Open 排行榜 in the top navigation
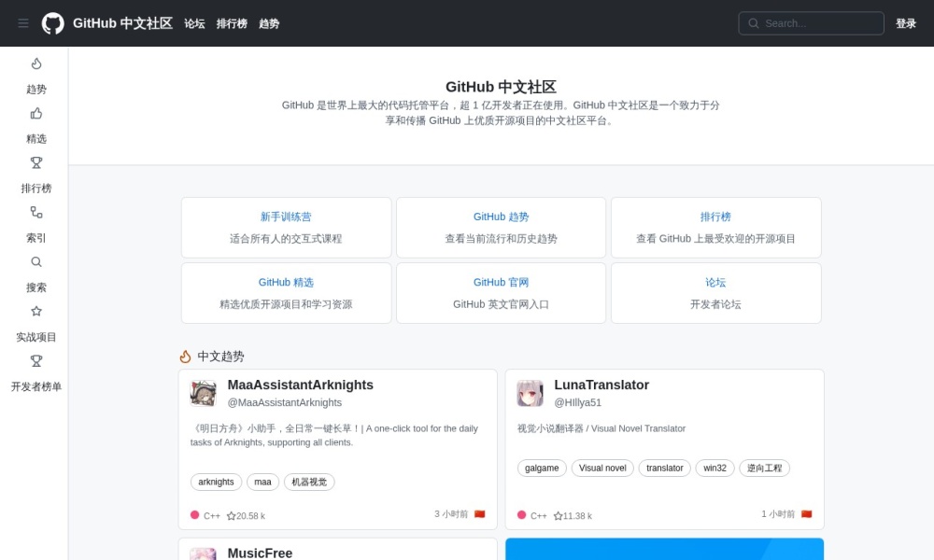The image size is (934, 560). click(x=232, y=24)
